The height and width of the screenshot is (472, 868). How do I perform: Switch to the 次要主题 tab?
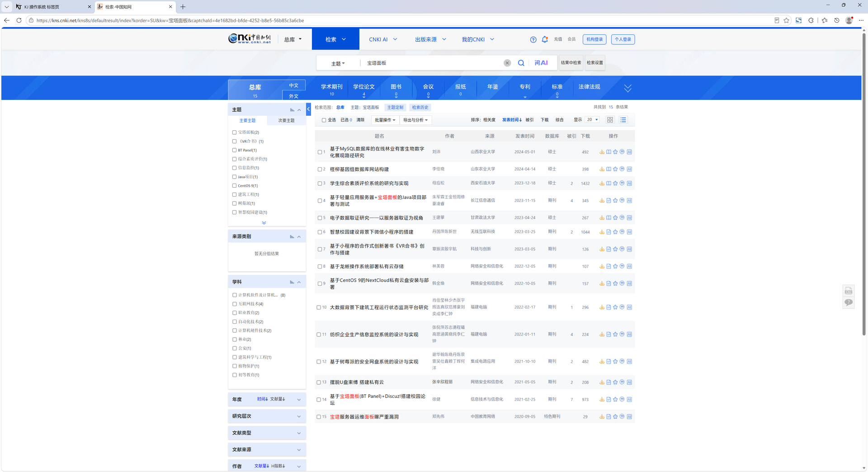(x=286, y=121)
